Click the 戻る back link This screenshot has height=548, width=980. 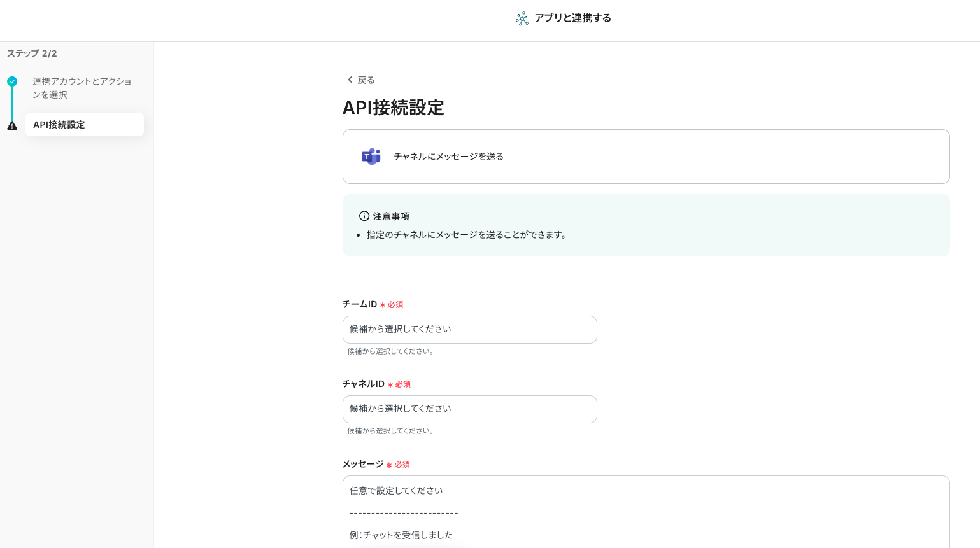(x=366, y=80)
